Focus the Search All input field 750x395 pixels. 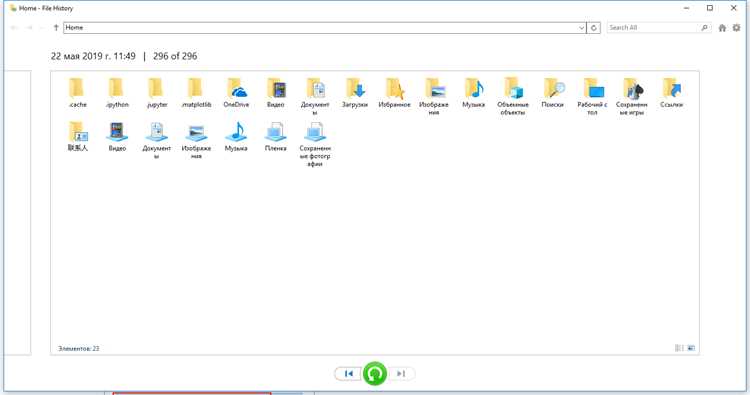653,28
